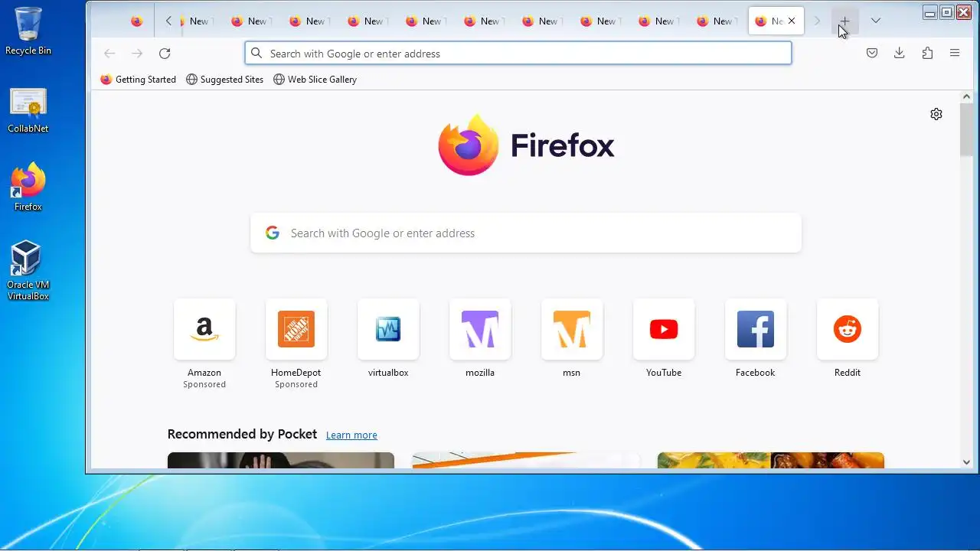Open the Getting Started bookmark

(139, 79)
